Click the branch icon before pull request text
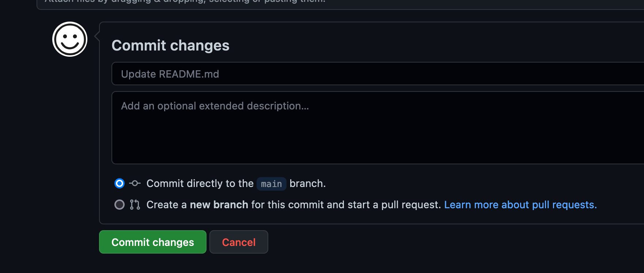The width and height of the screenshot is (644, 273). pyautogui.click(x=135, y=205)
